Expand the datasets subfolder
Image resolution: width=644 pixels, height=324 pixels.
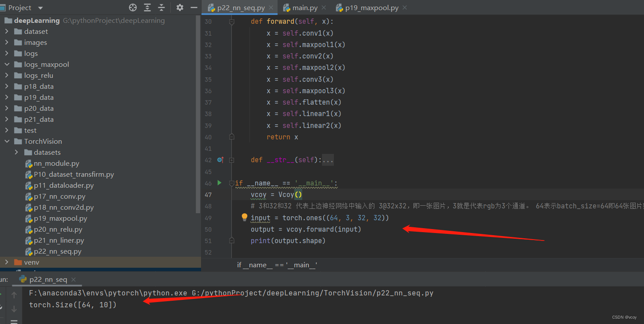click(16, 152)
